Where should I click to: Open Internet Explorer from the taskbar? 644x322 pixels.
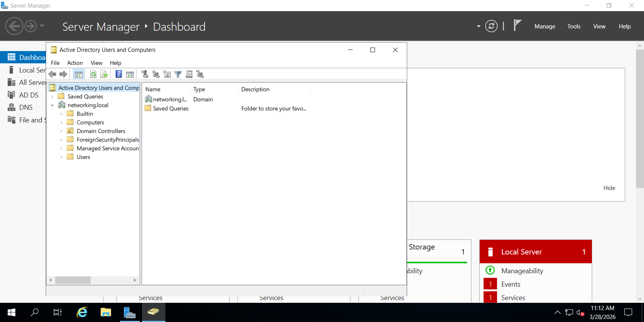[x=82, y=312]
